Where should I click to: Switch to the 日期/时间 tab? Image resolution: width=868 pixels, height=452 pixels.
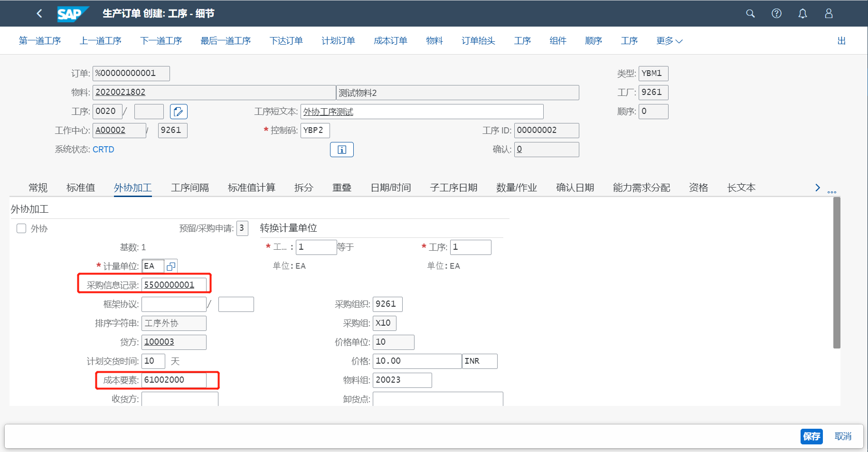390,187
